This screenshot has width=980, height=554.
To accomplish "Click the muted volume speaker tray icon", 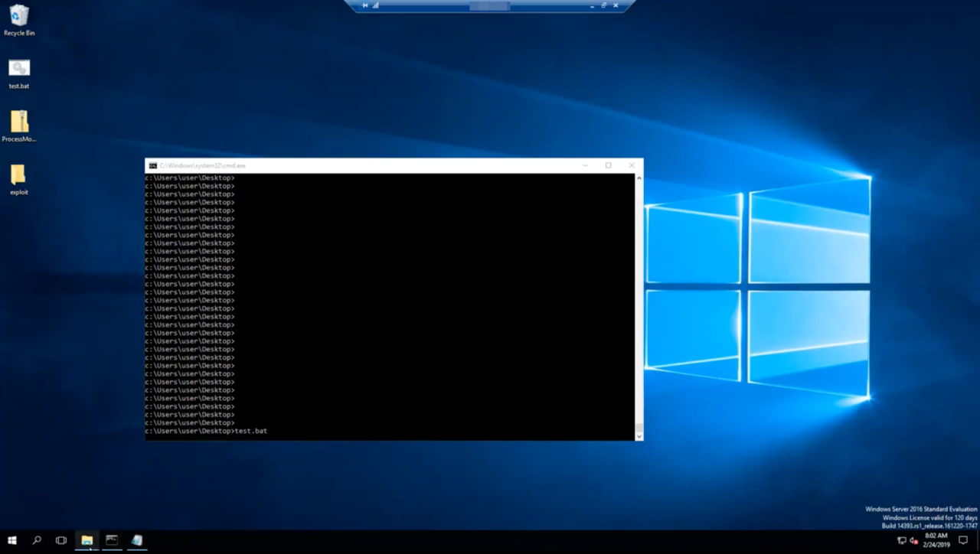I will (913, 540).
